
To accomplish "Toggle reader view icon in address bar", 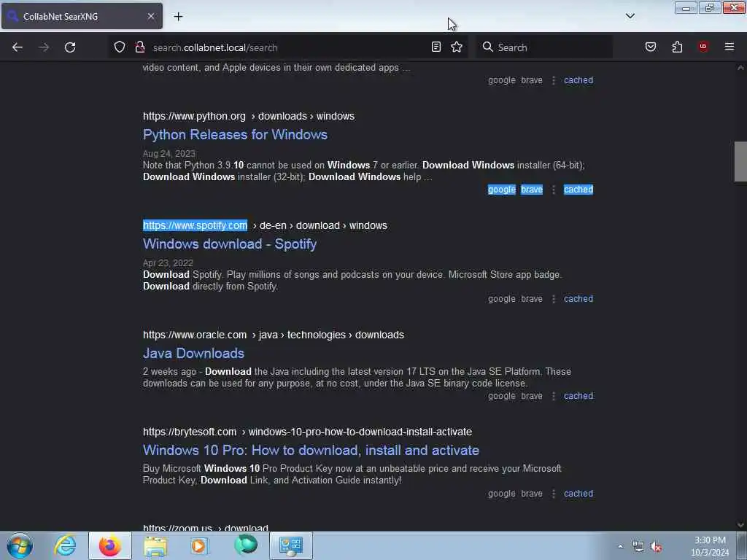I will click(x=436, y=47).
